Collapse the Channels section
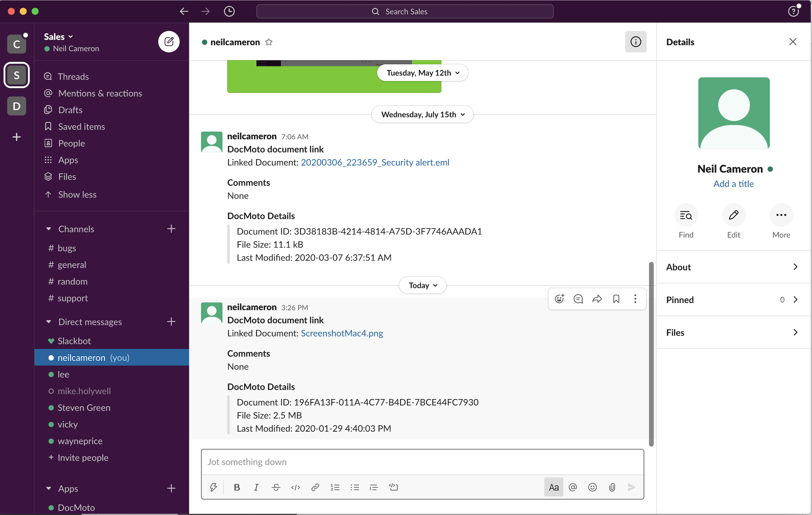The image size is (812, 515). (x=48, y=229)
